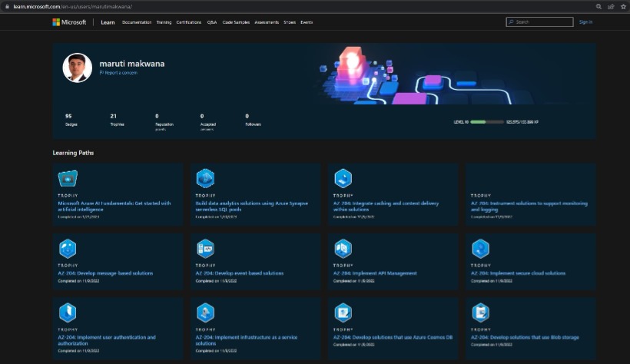Click the Sign in link
The image size is (630, 364).
coord(585,22)
